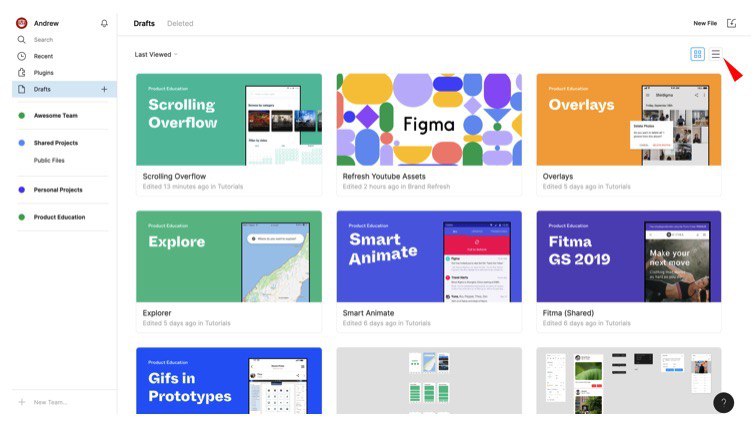Open the gray file with green table frames

tap(429, 381)
